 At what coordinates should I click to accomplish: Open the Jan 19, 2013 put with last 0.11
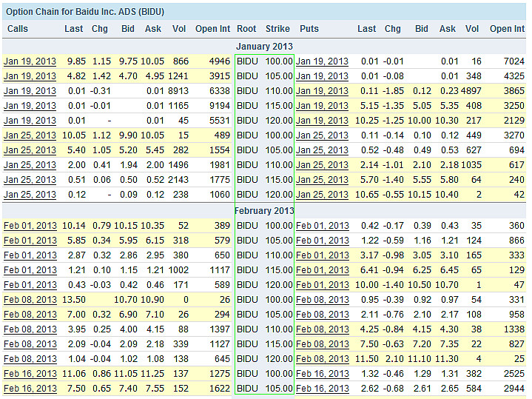(x=322, y=91)
